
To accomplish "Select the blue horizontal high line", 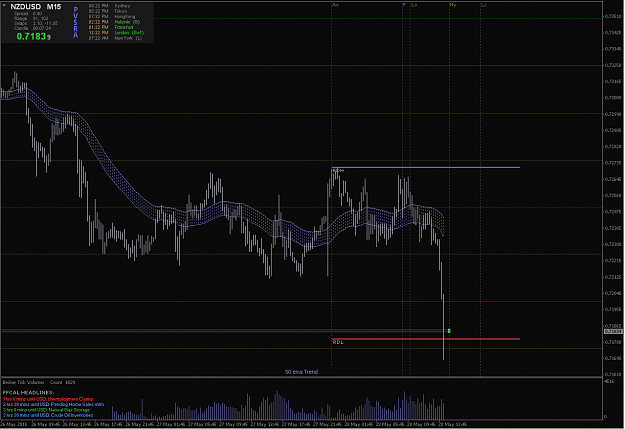I will pyautogui.click(x=425, y=167).
